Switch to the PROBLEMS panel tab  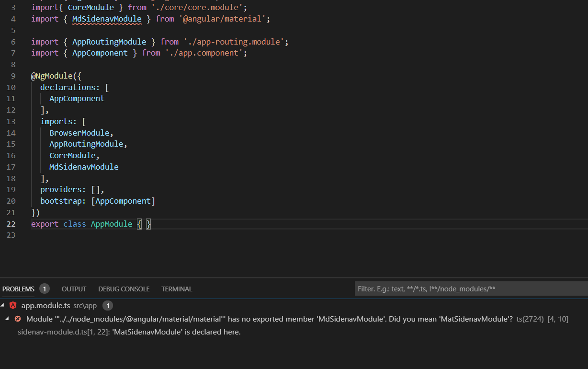[x=18, y=289]
